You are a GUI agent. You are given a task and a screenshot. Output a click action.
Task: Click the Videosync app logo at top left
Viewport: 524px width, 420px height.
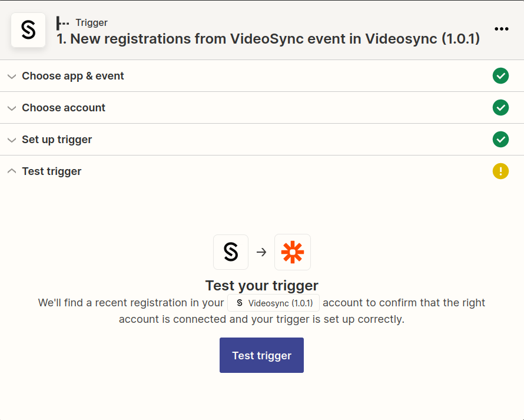[28, 30]
